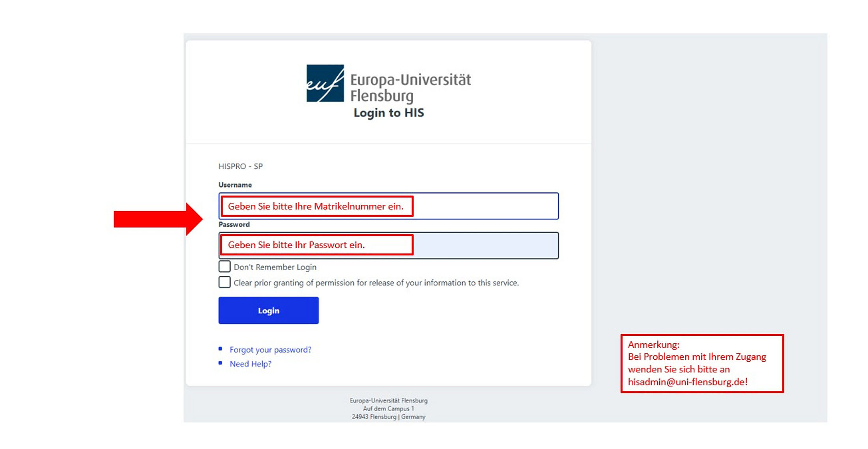Focus the Password input field
The width and height of the screenshot is (868, 449).
[389, 245]
